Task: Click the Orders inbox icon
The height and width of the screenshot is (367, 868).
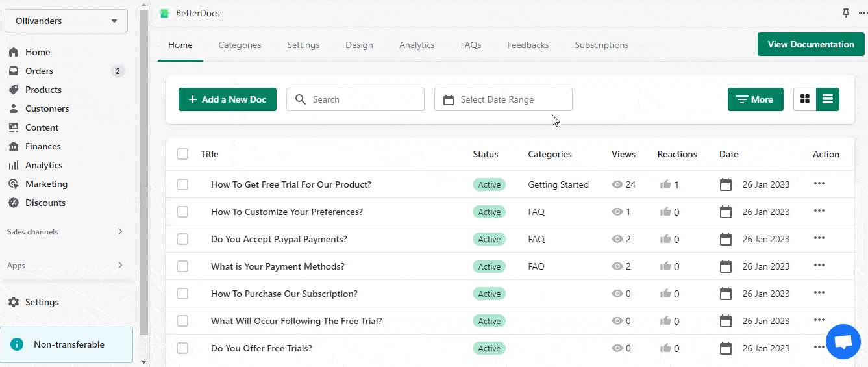Action: pos(14,71)
